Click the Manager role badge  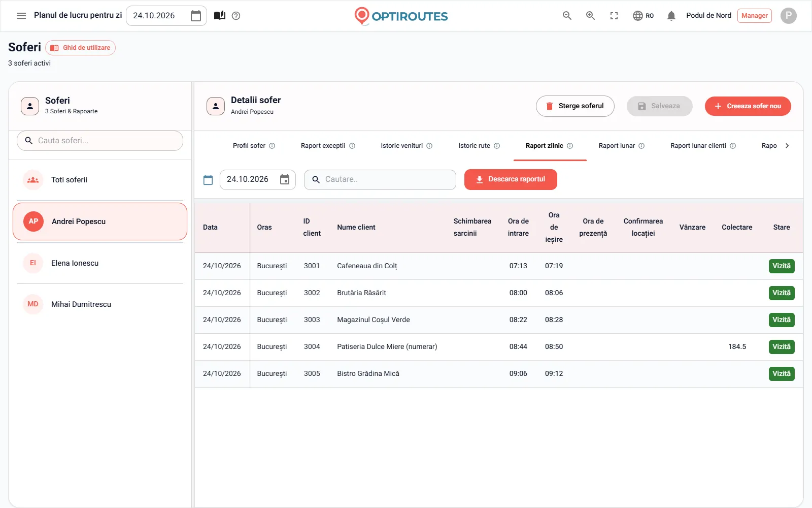pyautogui.click(x=754, y=16)
